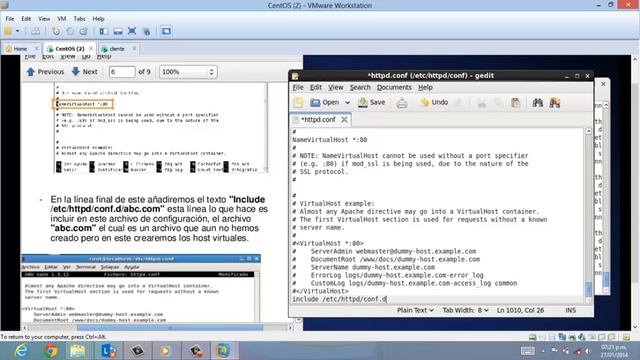Toggle the VMware thumbnail bar view
Image resolution: width=640 pixels, height=360 pixels.
118,31
